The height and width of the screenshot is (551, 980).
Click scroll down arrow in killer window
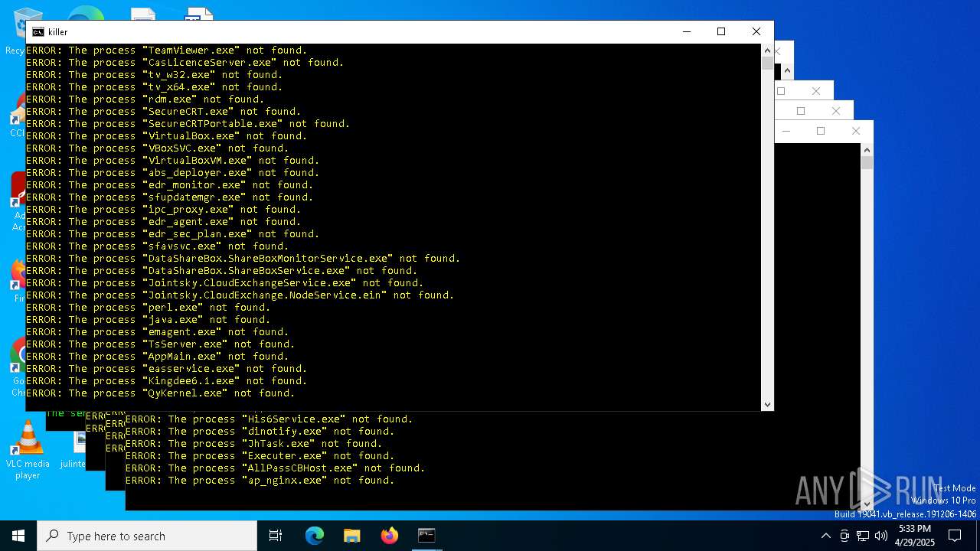767,404
